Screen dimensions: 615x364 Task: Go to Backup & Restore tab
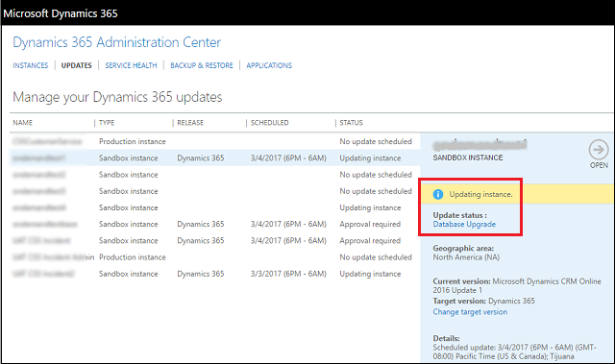click(x=202, y=65)
